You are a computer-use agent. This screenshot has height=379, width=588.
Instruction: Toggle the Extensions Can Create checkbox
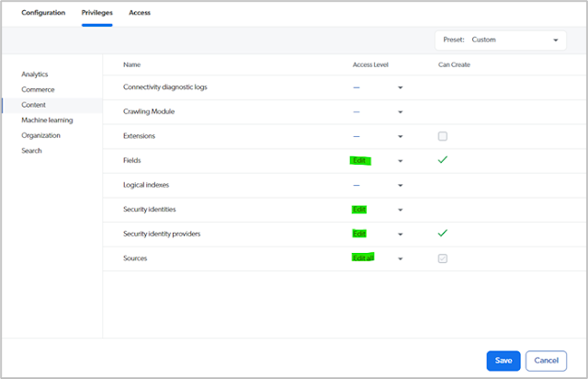(x=443, y=136)
